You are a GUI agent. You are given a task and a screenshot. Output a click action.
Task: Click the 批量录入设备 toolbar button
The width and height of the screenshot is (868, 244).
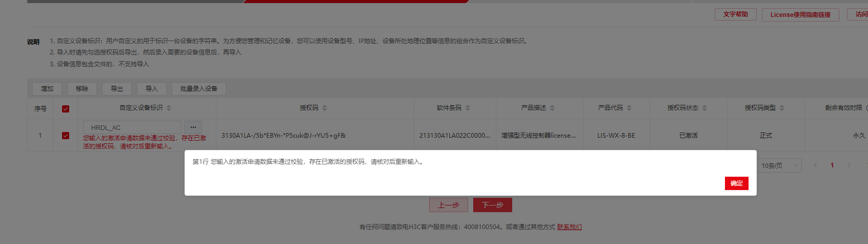[199, 89]
